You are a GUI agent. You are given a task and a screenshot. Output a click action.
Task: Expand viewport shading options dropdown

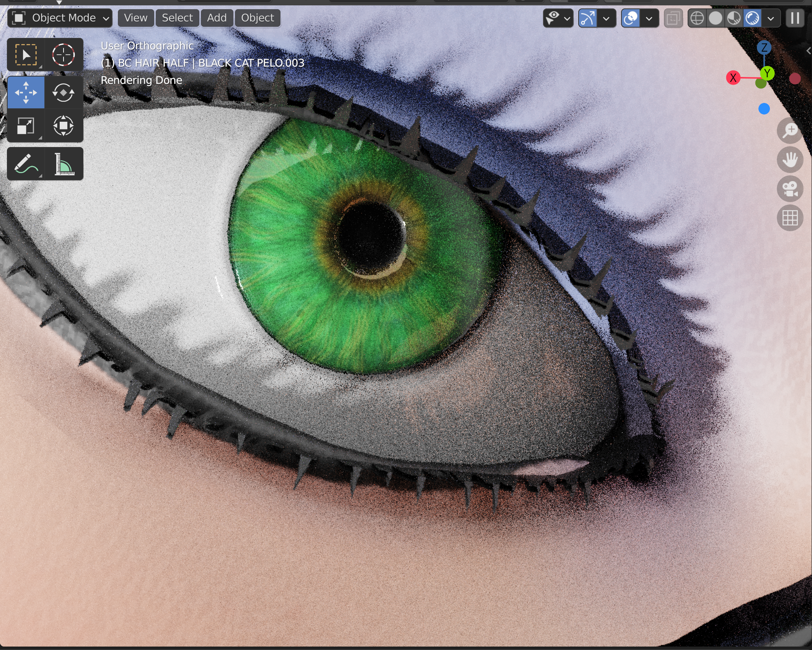[x=771, y=18]
